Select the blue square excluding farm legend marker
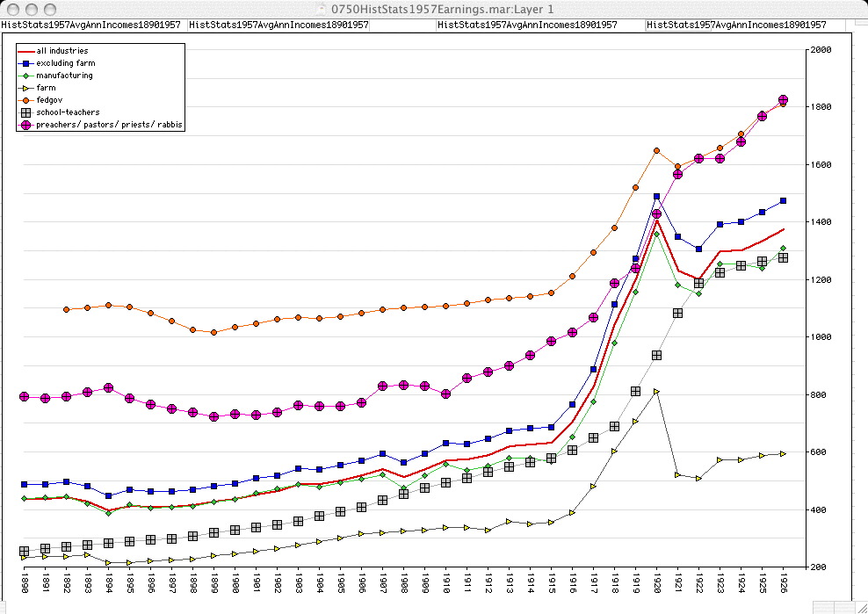The width and height of the screenshot is (868, 614). coord(26,63)
